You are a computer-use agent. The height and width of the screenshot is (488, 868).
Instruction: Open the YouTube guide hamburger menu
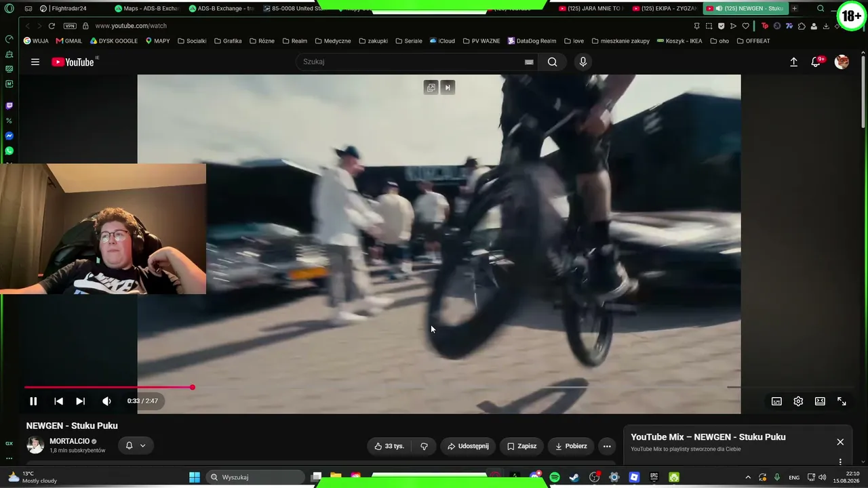click(x=35, y=62)
